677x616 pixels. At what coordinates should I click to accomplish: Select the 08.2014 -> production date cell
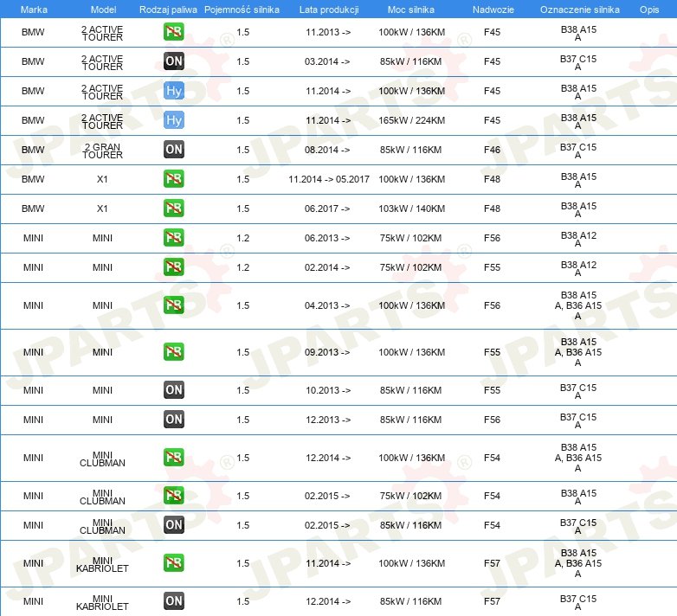(327, 150)
